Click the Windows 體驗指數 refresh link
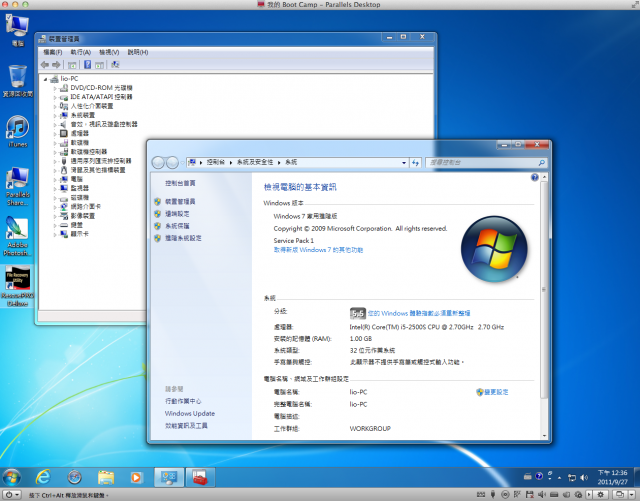Screen dimensions: 640x501 coord(419,313)
